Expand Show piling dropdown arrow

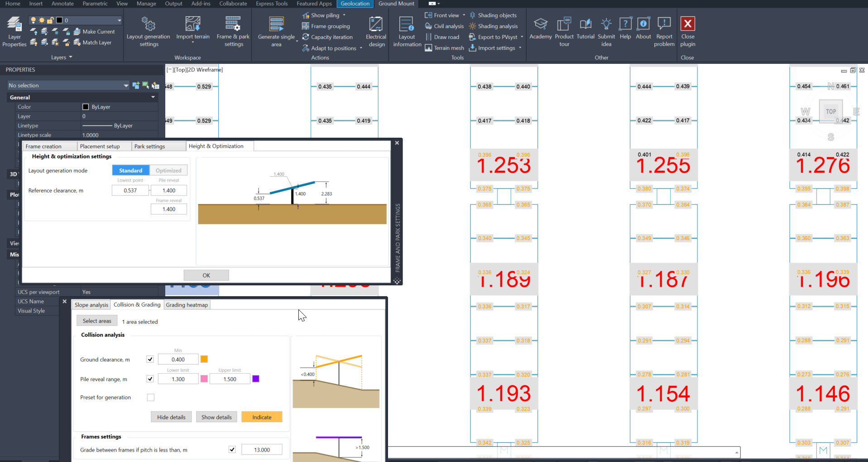click(344, 15)
